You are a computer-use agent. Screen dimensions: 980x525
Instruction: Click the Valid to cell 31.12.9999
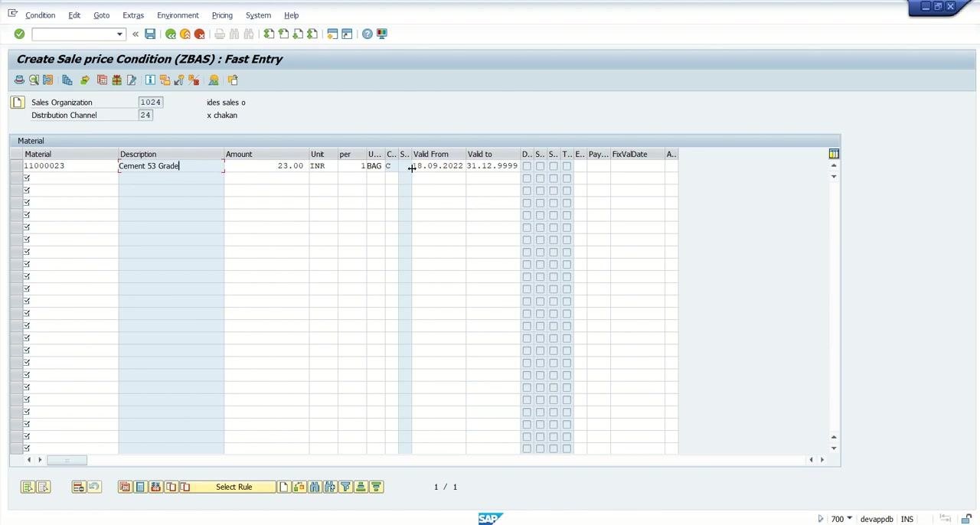492,166
